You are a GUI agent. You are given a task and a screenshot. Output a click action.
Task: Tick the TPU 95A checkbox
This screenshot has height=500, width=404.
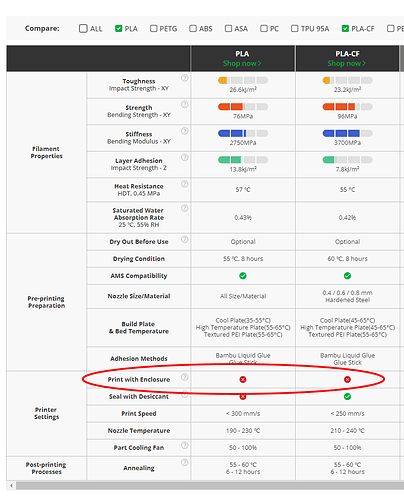[295, 28]
